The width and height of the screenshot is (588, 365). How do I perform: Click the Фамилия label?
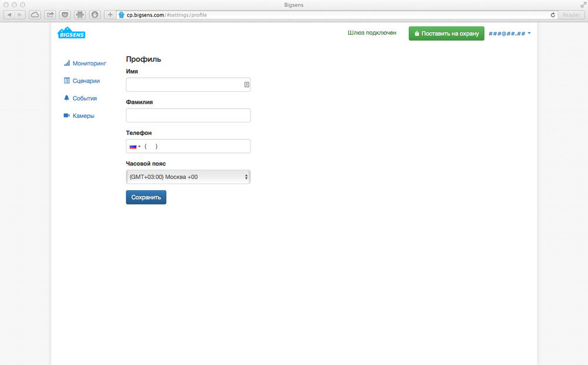[139, 102]
